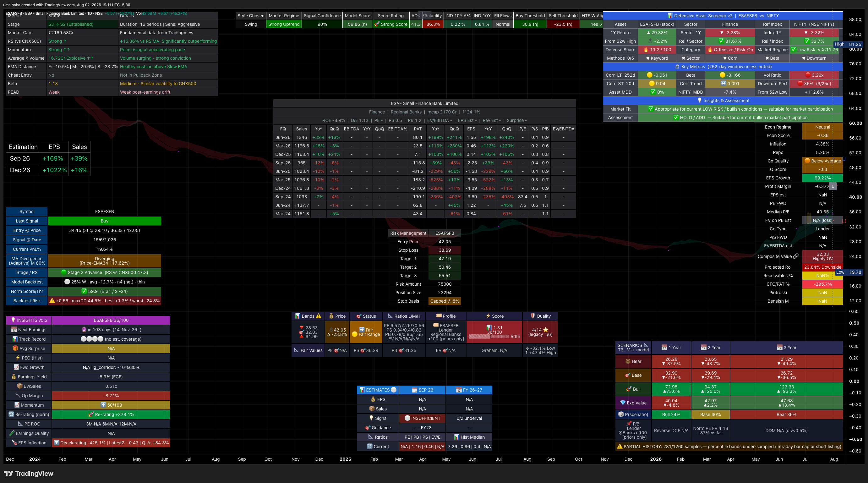Click the 'ESAFSFB 36/100' Insights header cell
This screenshot has width=868, height=483.
coord(111,320)
